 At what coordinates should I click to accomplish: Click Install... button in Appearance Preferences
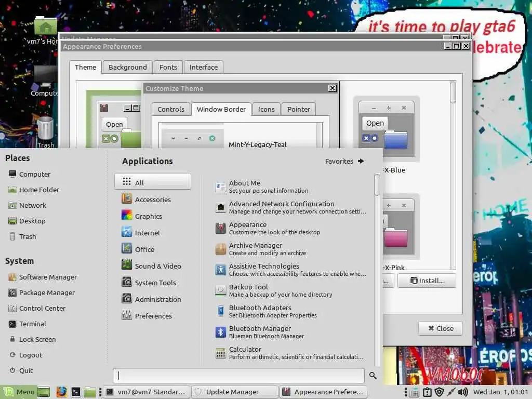(x=427, y=281)
